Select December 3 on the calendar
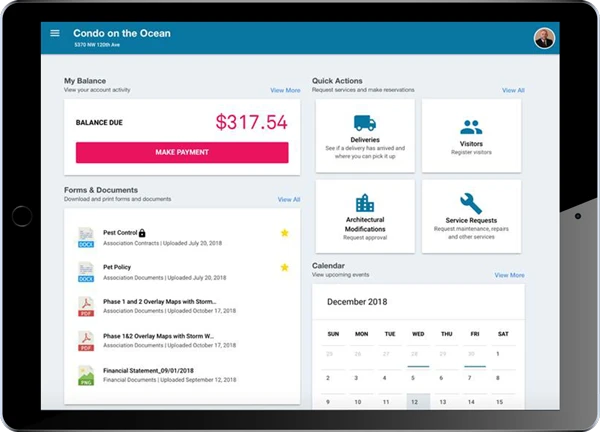Screen dimensions: 600x432 click(356, 378)
